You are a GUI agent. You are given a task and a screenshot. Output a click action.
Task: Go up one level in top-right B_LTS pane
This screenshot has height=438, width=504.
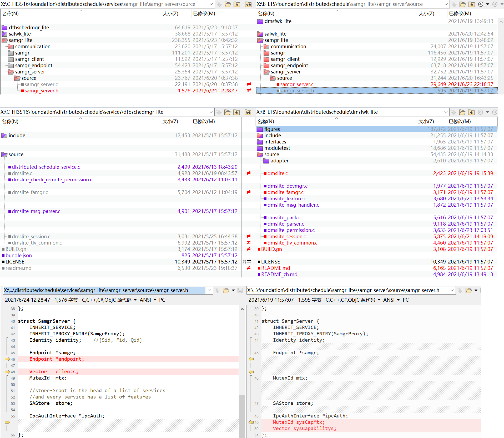click(x=471, y=4)
